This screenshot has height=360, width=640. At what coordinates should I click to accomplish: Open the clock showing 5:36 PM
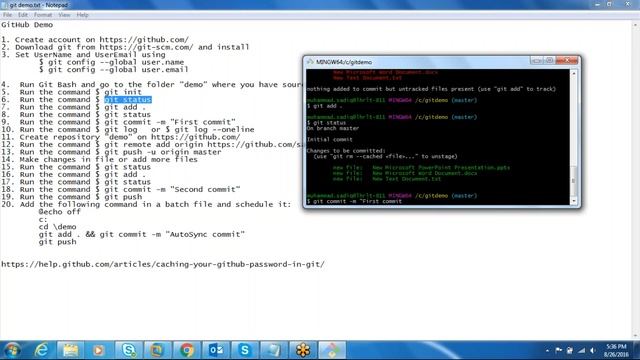click(616, 350)
